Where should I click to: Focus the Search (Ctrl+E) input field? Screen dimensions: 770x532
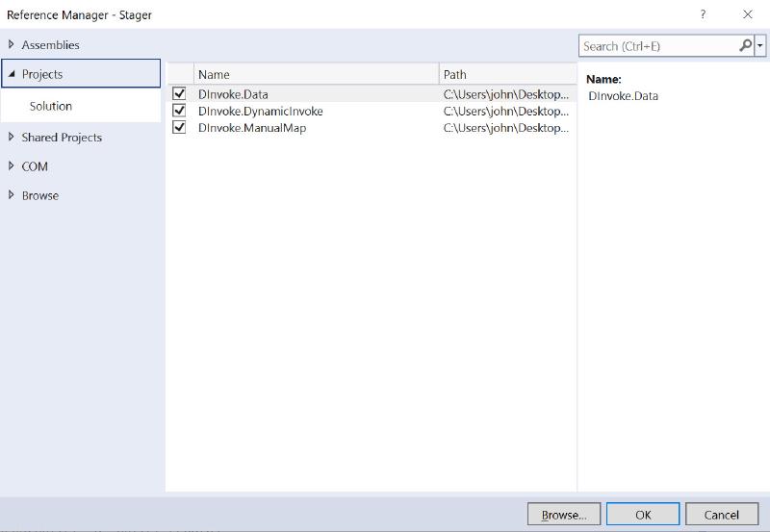click(658, 46)
